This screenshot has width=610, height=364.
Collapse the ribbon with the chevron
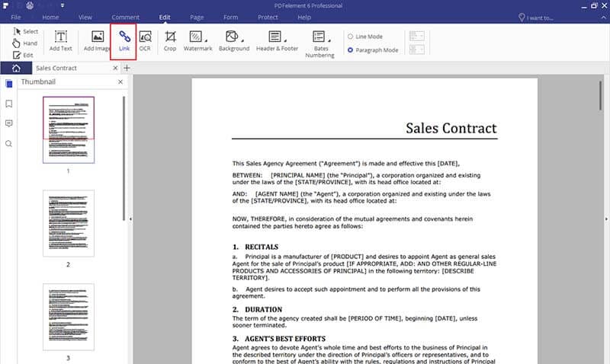(604, 18)
